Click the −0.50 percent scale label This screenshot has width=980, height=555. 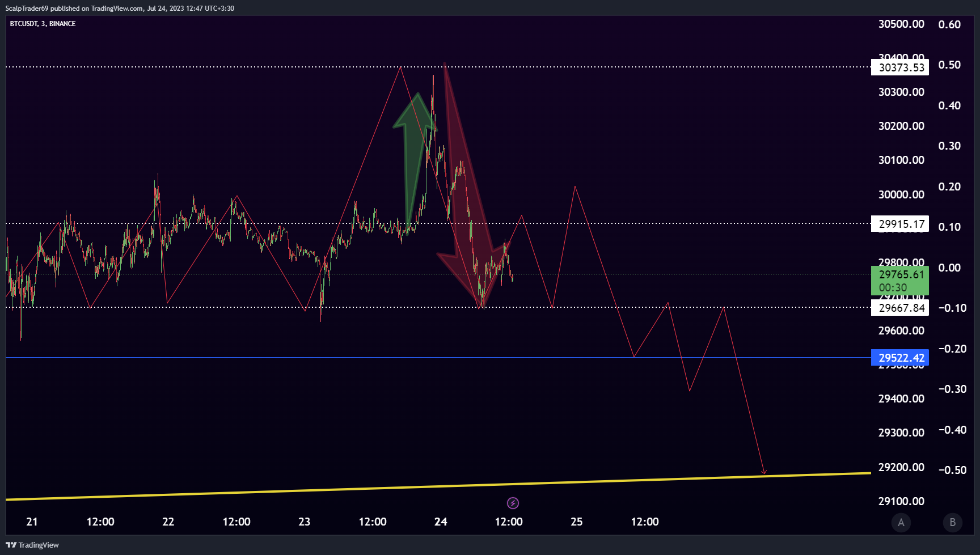[x=952, y=470]
